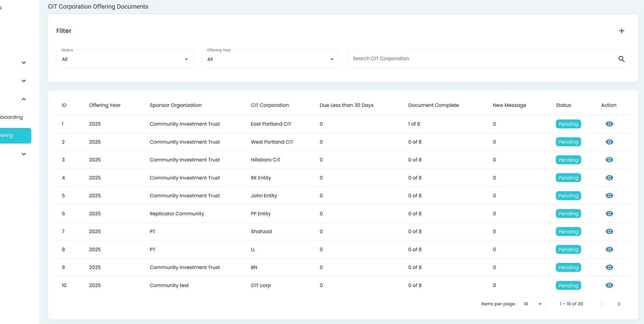Sort by the Offering Year column header

point(104,105)
